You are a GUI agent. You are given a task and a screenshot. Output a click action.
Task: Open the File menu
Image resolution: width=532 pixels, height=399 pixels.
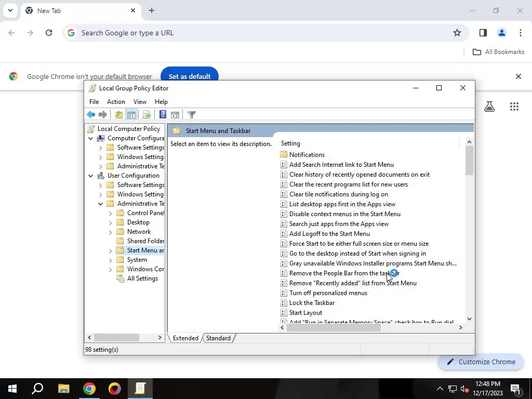94,102
